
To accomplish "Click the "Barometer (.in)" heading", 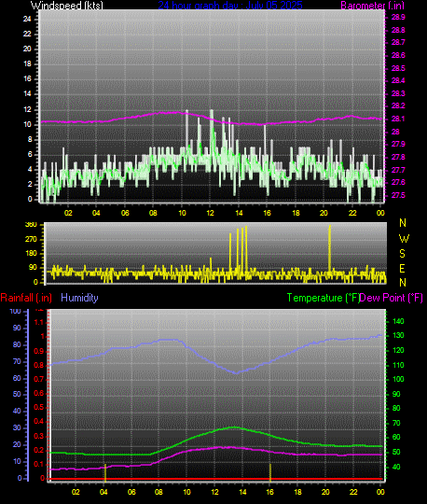I will pyautogui.click(x=372, y=6).
